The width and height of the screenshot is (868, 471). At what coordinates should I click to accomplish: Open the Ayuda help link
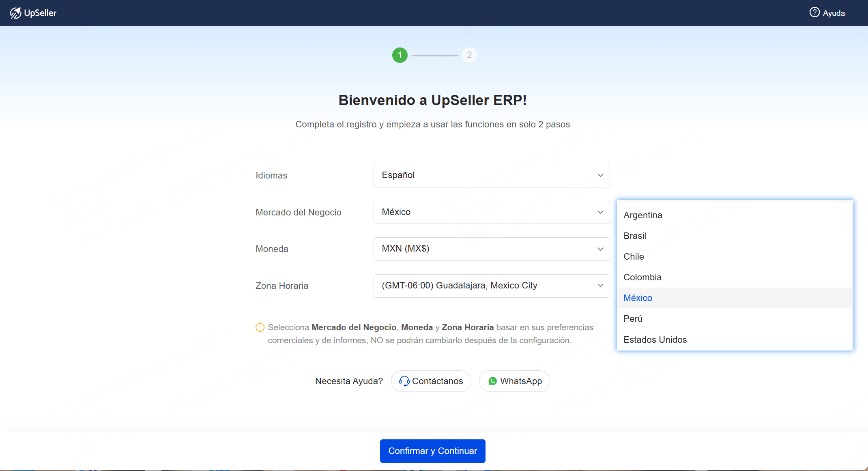pos(827,13)
